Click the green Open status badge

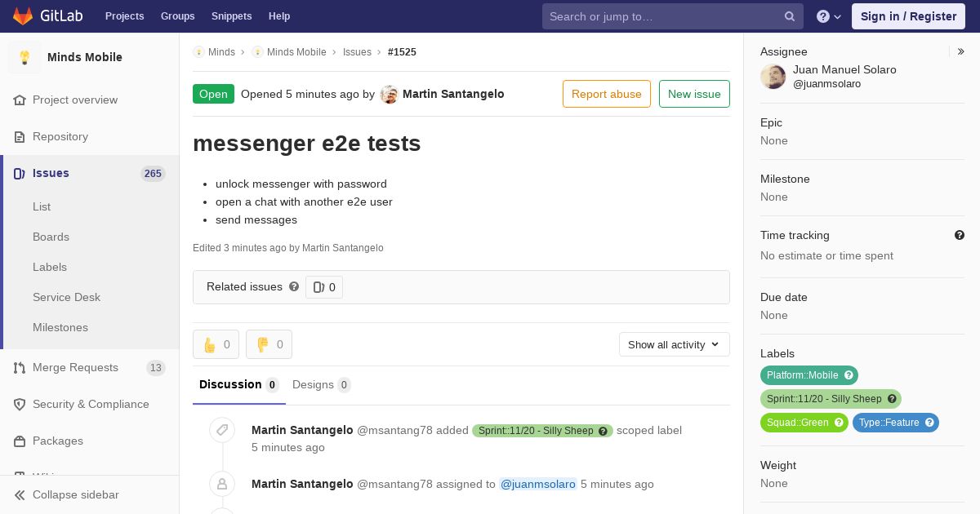[213, 94]
